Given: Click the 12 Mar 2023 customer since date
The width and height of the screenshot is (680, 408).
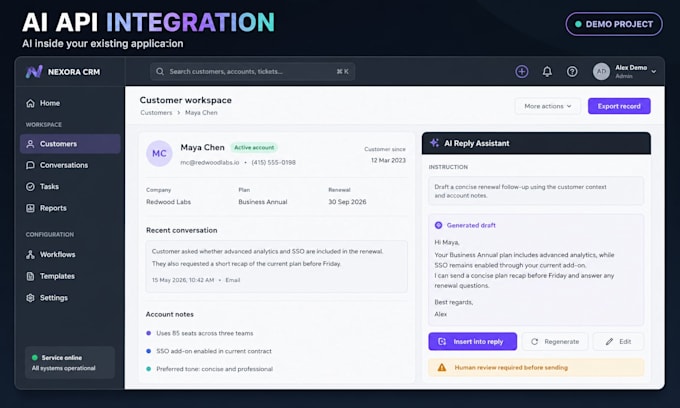Looking at the screenshot, I should (x=388, y=160).
